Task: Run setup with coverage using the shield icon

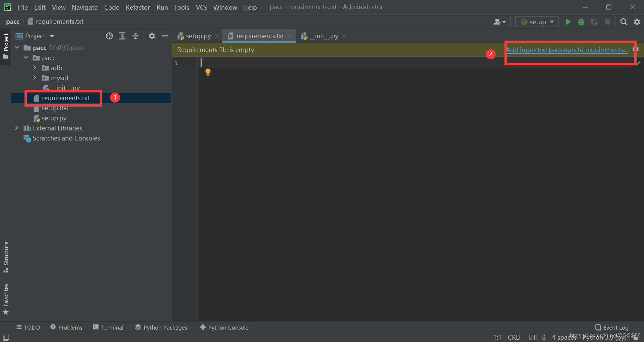Action: (x=594, y=22)
